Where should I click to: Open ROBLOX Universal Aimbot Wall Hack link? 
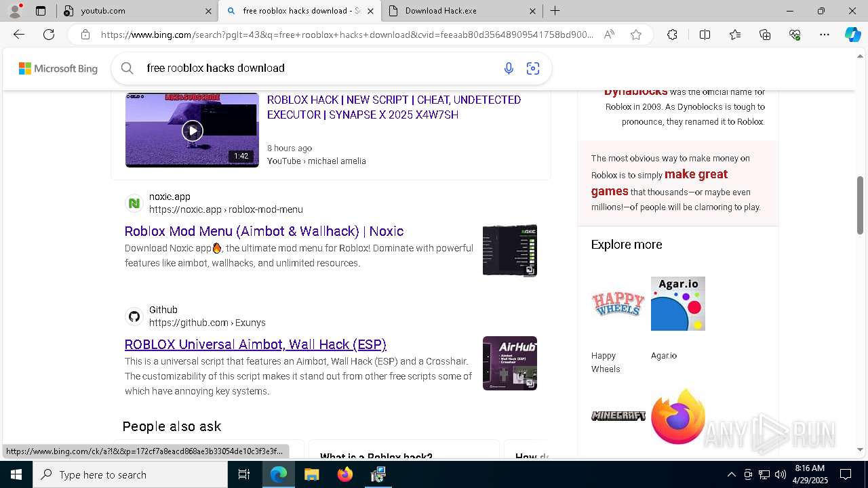click(256, 344)
